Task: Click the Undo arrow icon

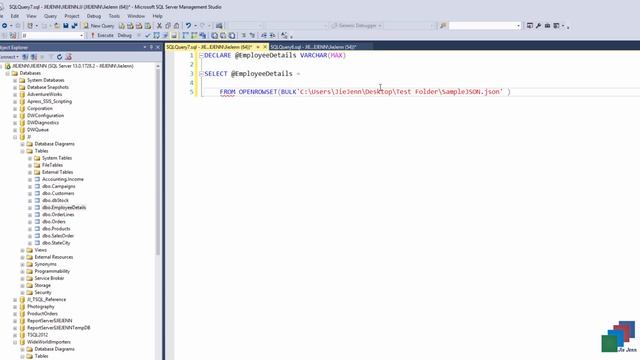Action: pyautogui.click(x=188, y=26)
